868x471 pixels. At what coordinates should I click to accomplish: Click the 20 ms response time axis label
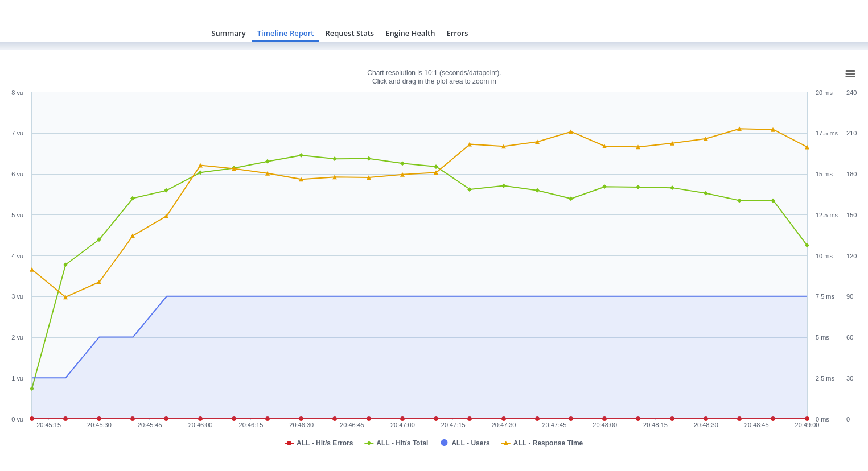(x=824, y=93)
